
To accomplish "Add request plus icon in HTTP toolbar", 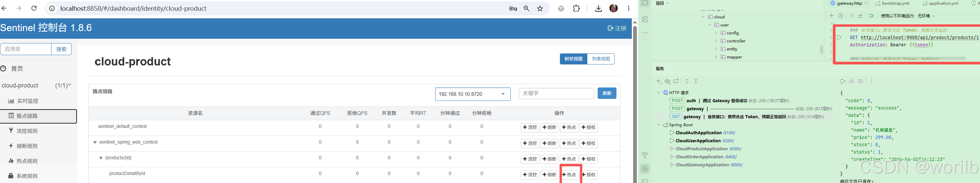I will (x=831, y=16).
